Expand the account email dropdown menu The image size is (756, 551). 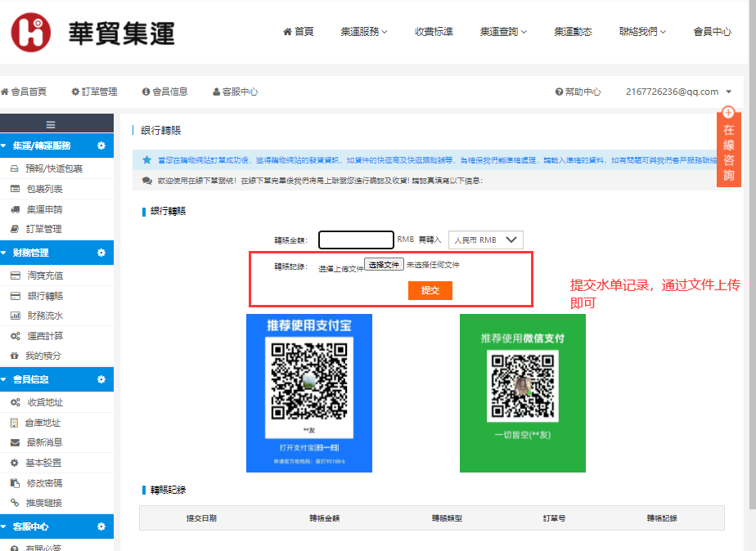[678, 92]
